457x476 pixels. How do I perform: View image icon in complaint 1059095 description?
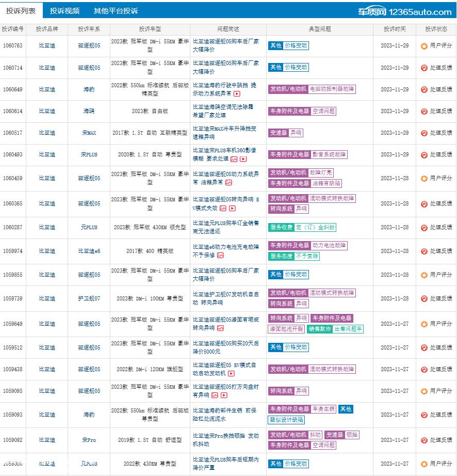tap(215, 395)
